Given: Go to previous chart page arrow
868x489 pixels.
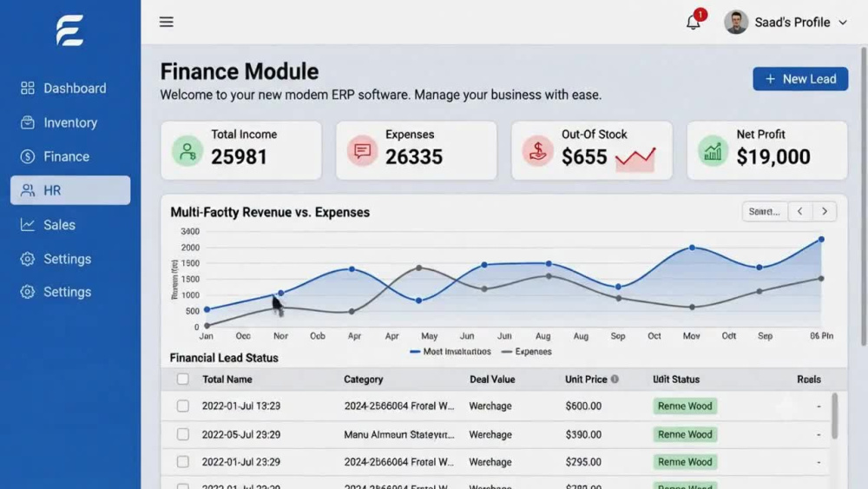Looking at the screenshot, I should (x=800, y=212).
